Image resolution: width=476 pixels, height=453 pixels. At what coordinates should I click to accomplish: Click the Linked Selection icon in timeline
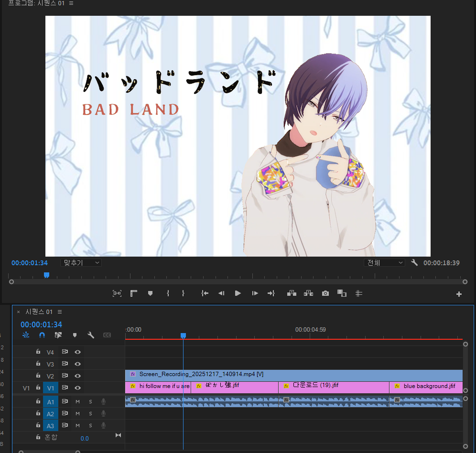pos(58,335)
